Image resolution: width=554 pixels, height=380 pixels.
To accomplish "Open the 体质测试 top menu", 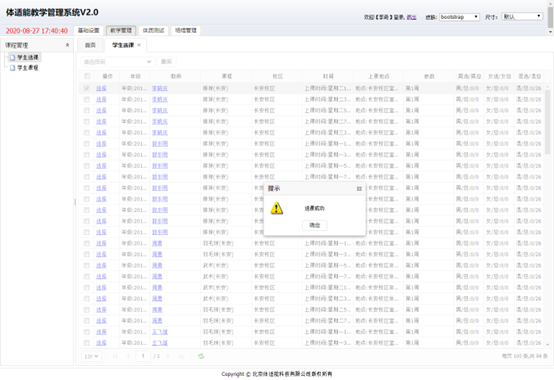I will pyautogui.click(x=153, y=30).
